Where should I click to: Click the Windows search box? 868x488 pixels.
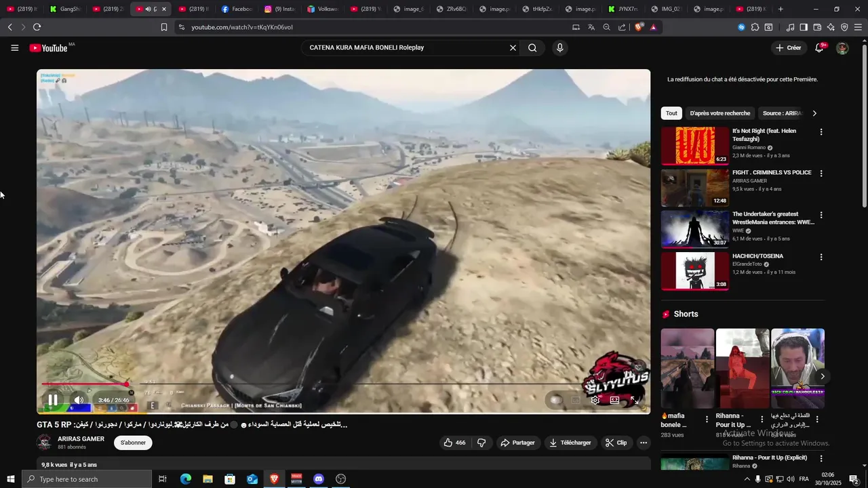pos(87,479)
